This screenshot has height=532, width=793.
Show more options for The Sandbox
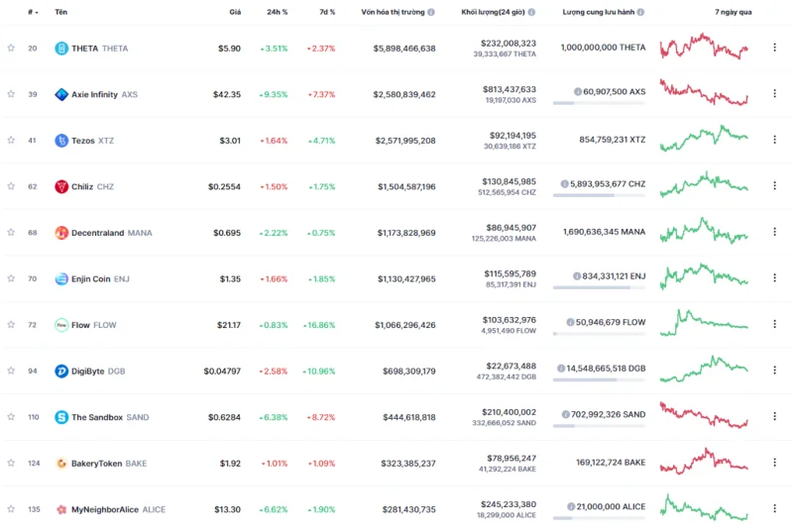[x=774, y=416]
